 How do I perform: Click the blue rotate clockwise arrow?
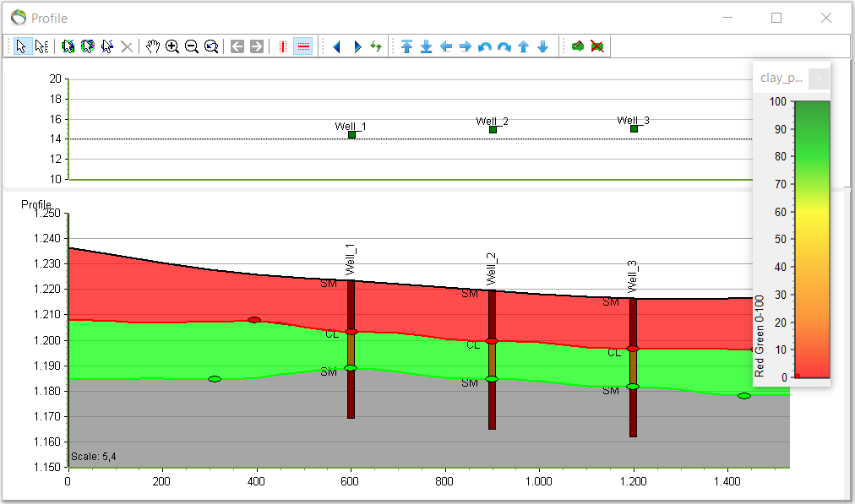504,47
